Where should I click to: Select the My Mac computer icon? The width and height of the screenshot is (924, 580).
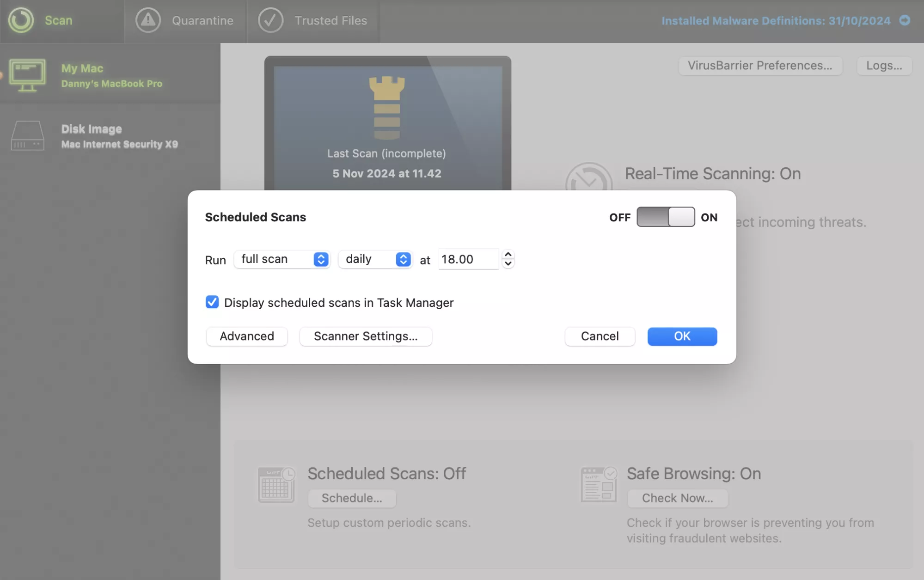27,75
